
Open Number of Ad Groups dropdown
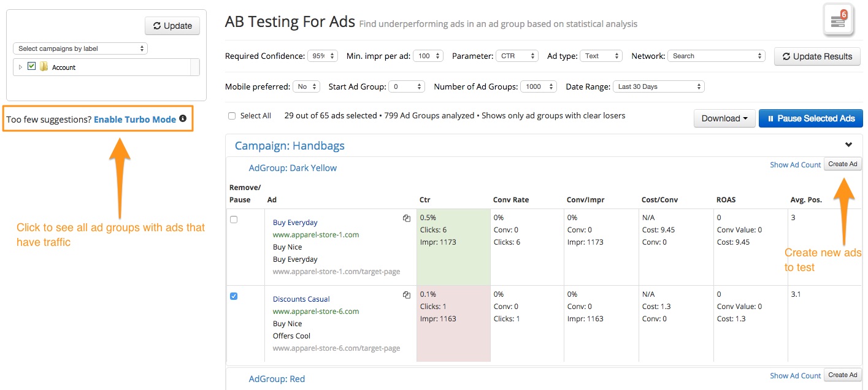[539, 86]
